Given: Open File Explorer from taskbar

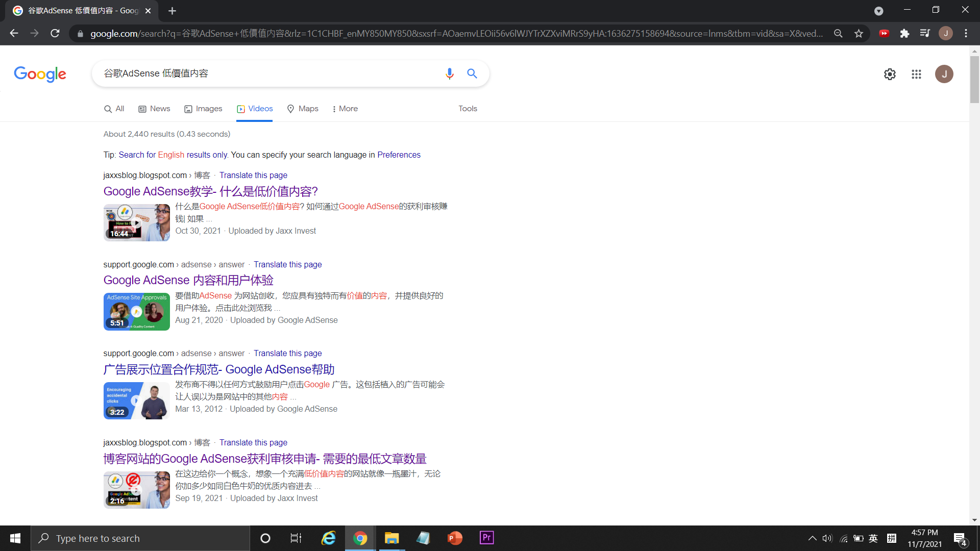Looking at the screenshot, I should point(391,538).
